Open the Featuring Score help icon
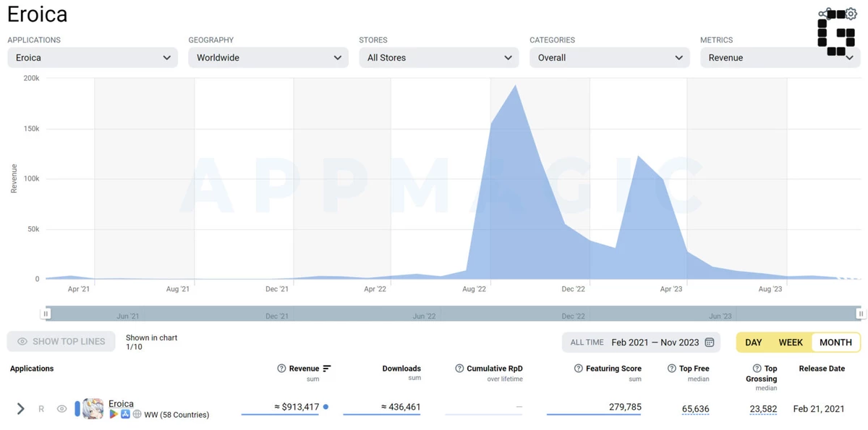The width and height of the screenshot is (868, 430). pos(579,369)
